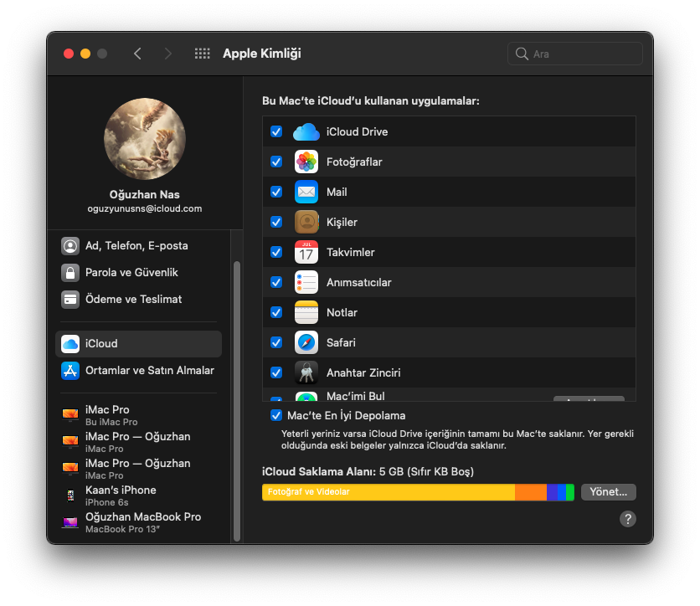The image size is (700, 606).
Task: Open Ortamlar ve Satın Almalar
Action: coord(138,371)
